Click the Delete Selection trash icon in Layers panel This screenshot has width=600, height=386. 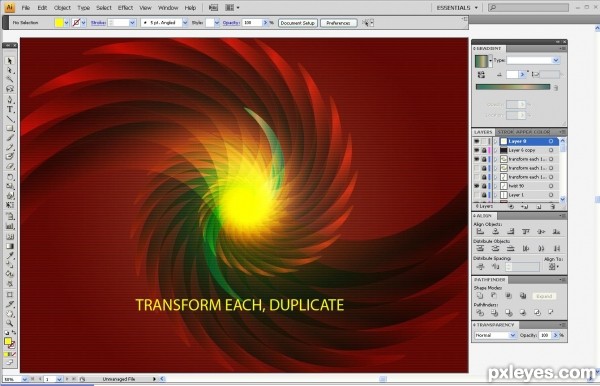(x=552, y=207)
